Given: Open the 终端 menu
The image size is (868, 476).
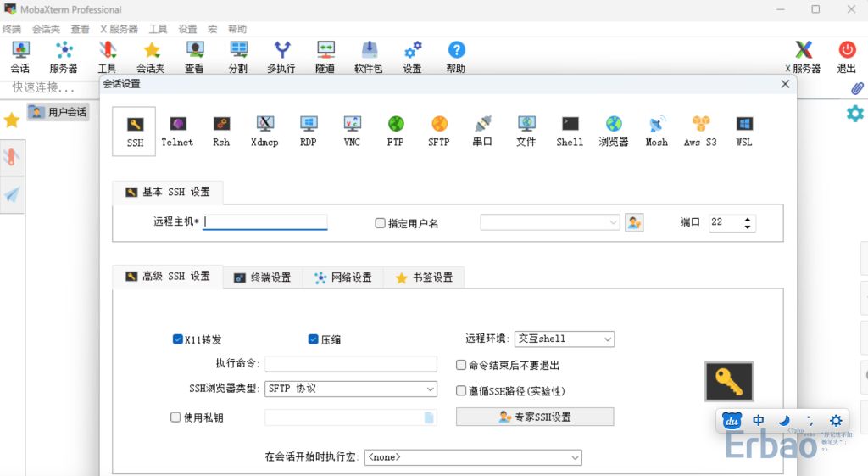Looking at the screenshot, I should click(12, 29).
